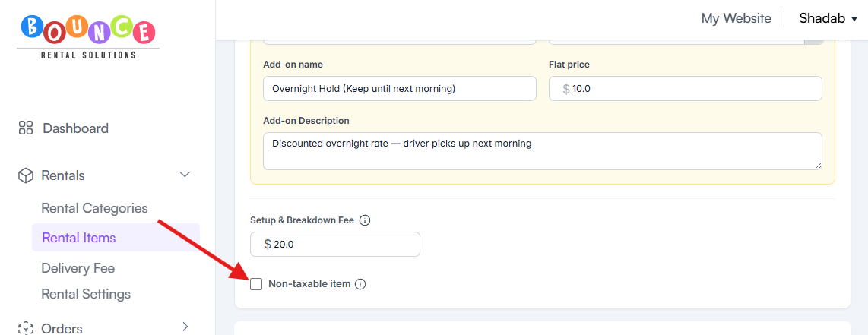Click the Dashboard sidebar link
The height and width of the screenshot is (335, 868).
(x=76, y=128)
